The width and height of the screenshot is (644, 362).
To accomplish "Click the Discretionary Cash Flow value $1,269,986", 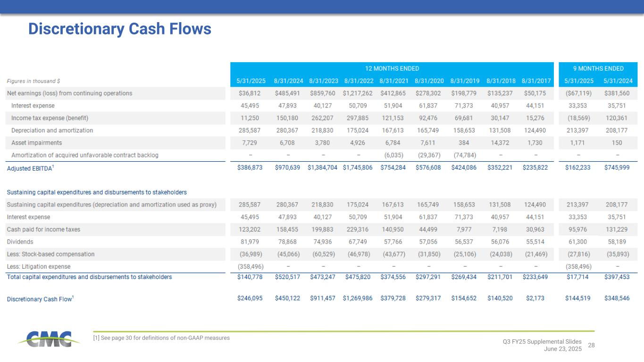I will pyautogui.click(x=357, y=298).
